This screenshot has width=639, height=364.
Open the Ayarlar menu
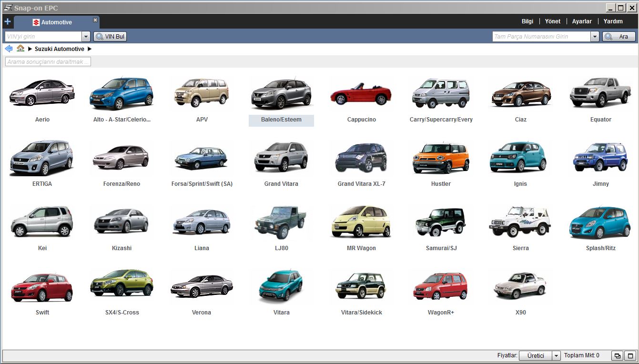click(582, 21)
